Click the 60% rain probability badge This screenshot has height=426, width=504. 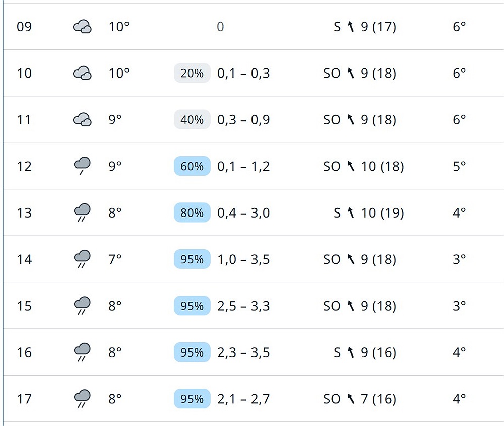pyautogui.click(x=192, y=166)
